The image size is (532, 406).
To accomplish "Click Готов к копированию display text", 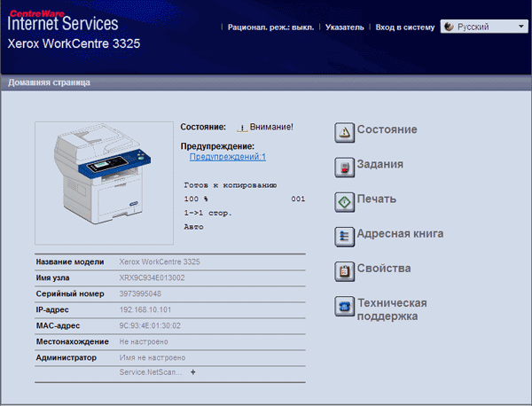I will tap(231, 185).
